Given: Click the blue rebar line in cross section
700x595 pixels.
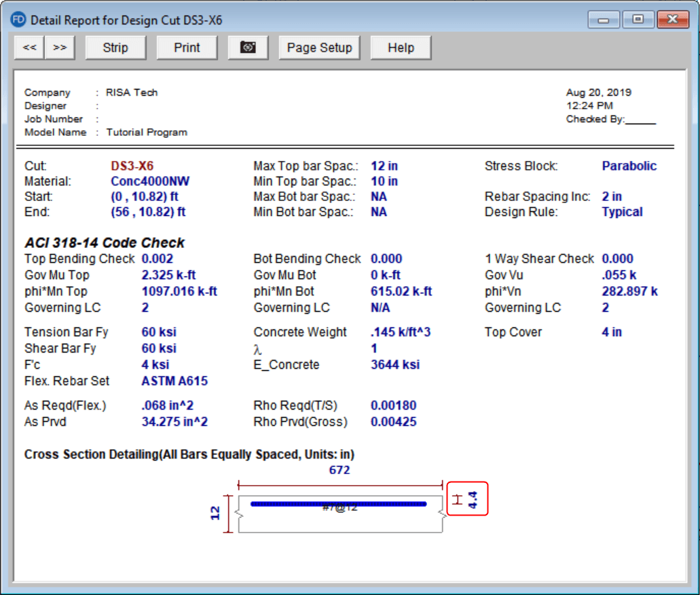Looking at the screenshot, I should 338,504.
